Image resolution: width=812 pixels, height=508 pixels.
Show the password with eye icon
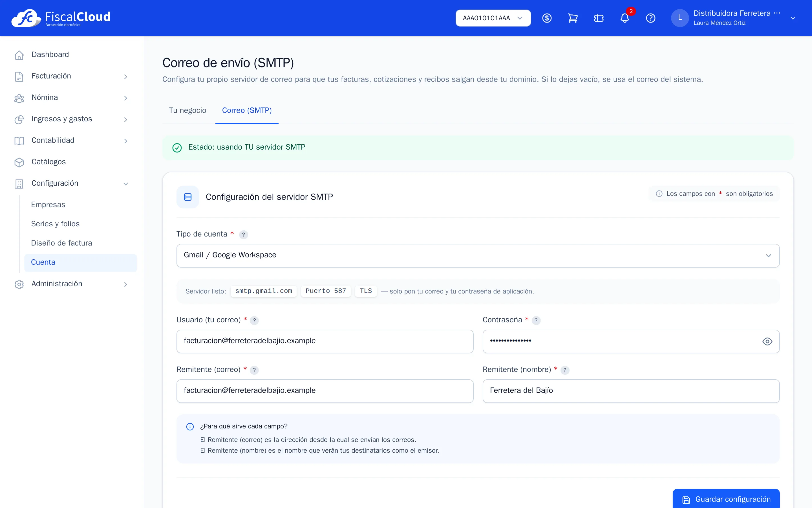click(x=767, y=341)
